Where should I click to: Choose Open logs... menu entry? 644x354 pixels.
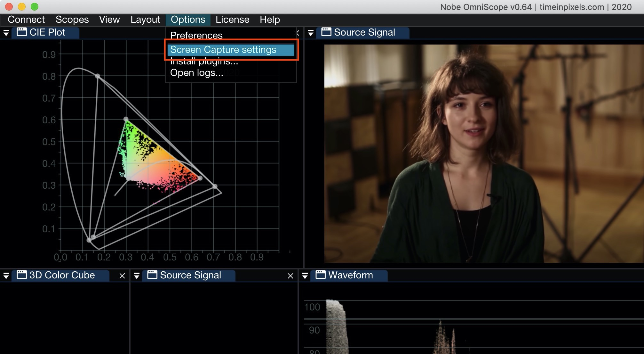point(196,73)
